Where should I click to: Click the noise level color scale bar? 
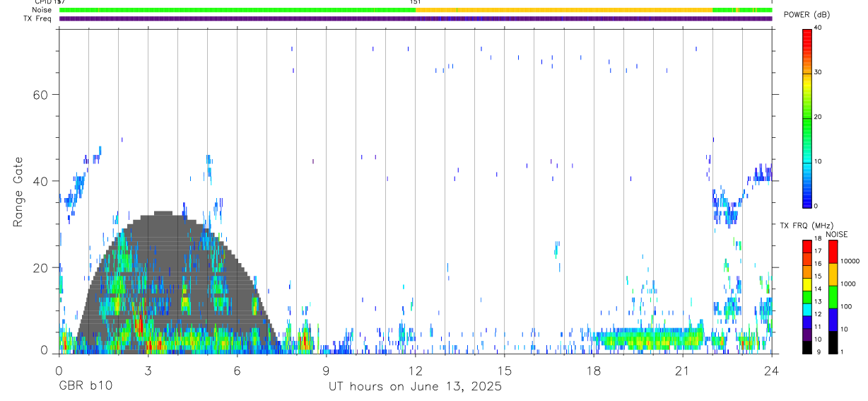point(833,297)
